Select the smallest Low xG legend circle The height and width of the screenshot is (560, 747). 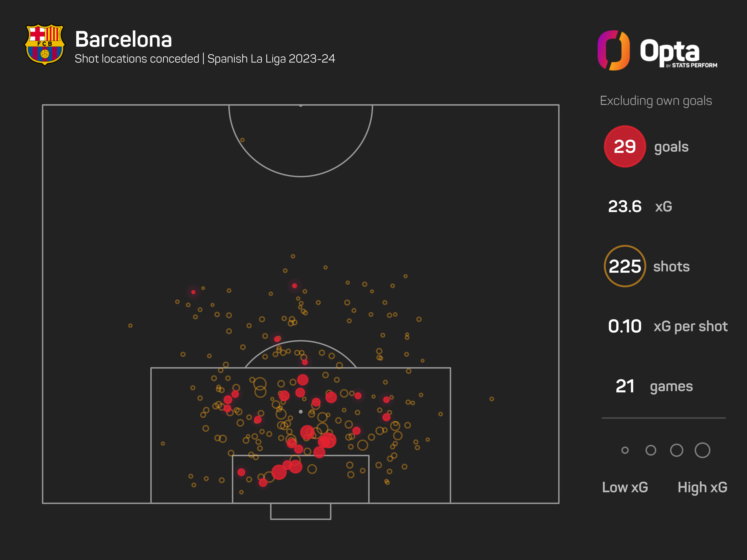[625, 450]
